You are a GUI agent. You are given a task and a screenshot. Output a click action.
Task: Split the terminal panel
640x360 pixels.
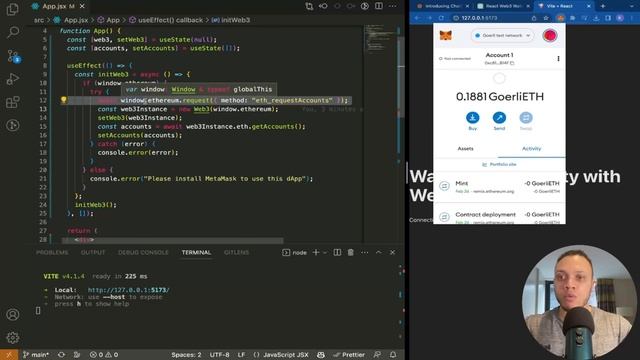coord(337,253)
